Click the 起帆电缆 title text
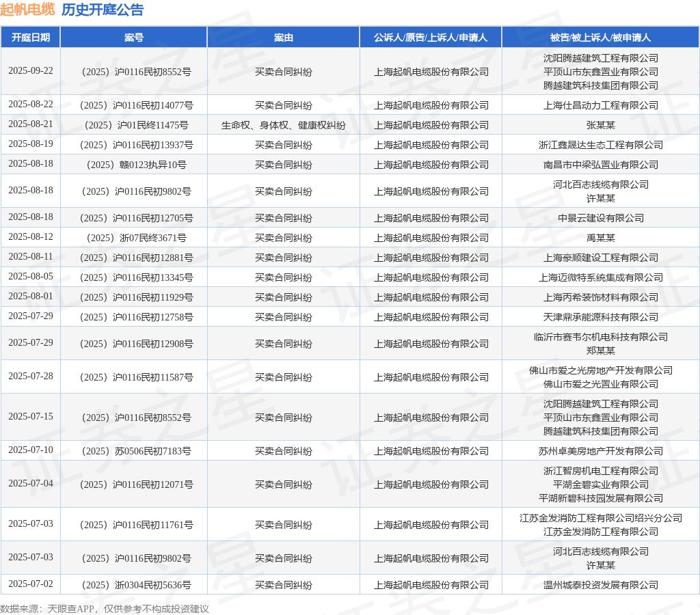 click(27, 10)
